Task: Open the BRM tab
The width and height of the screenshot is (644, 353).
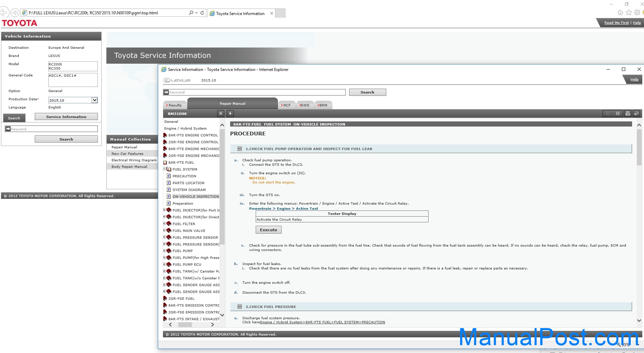Action: click(x=323, y=105)
